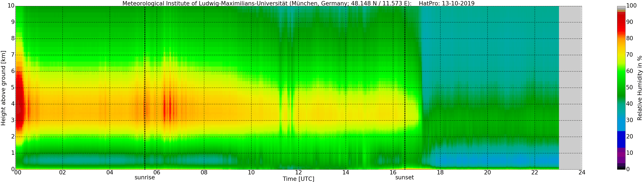Click the height axis tick label "1"

click(x=13, y=153)
